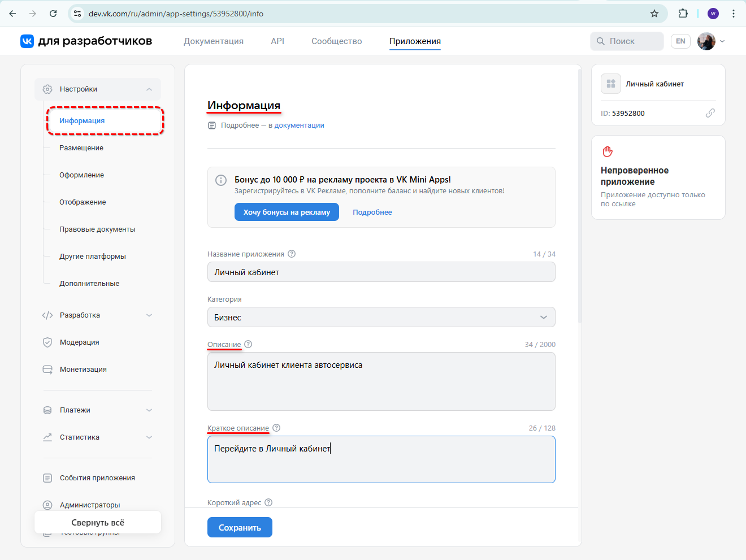
Task: Copy app link using the chain icon
Action: pos(710,113)
